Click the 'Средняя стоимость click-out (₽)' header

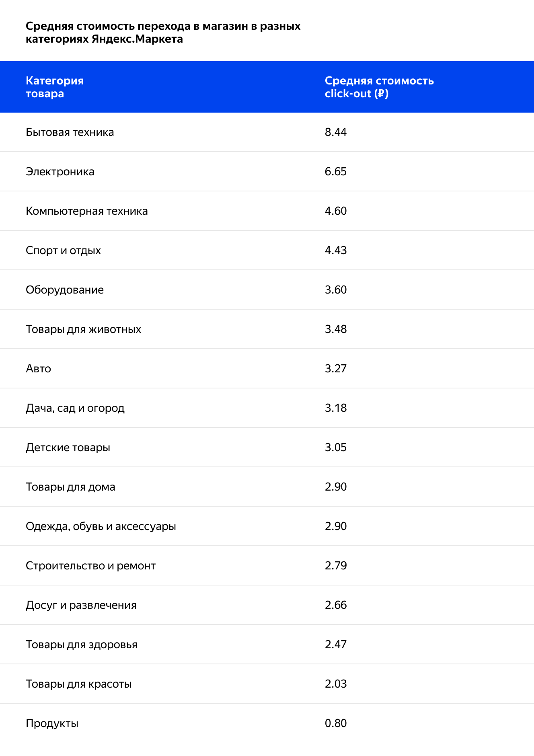(x=379, y=87)
